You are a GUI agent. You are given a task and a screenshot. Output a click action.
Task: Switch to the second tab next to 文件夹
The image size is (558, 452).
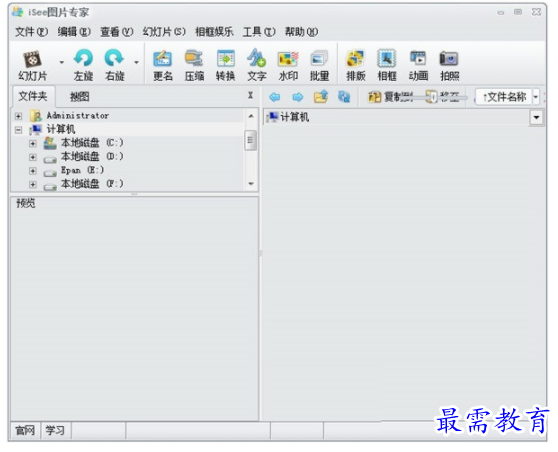79,96
